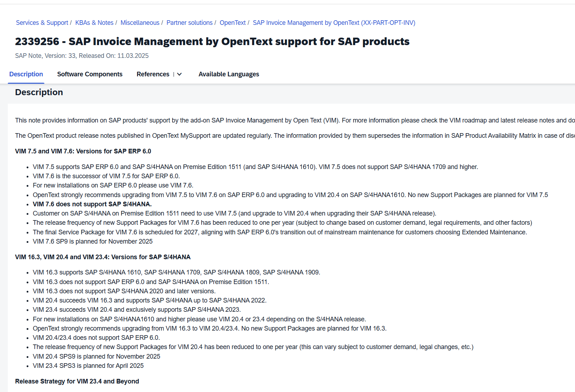Open the Services & Support breadcrumb link

tap(42, 23)
